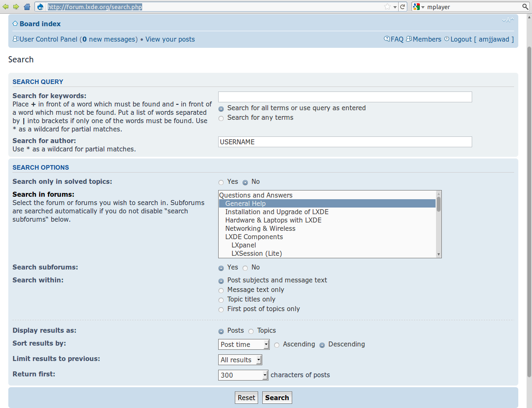The width and height of the screenshot is (532, 408).
Task: Click the site favicon in the address bar
Action: tap(40, 7)
